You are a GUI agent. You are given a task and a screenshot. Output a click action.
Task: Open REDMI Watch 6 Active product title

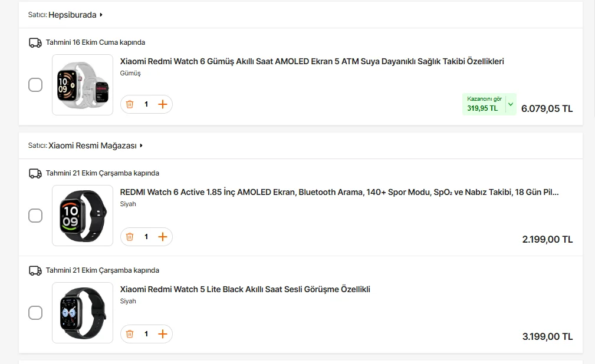point(339,192)
